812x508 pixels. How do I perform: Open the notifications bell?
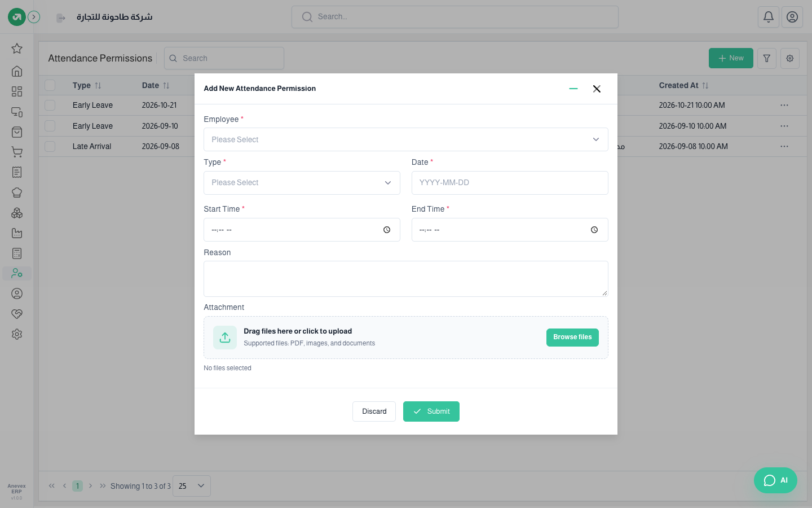pyautogui.click(x=769, y=17)
